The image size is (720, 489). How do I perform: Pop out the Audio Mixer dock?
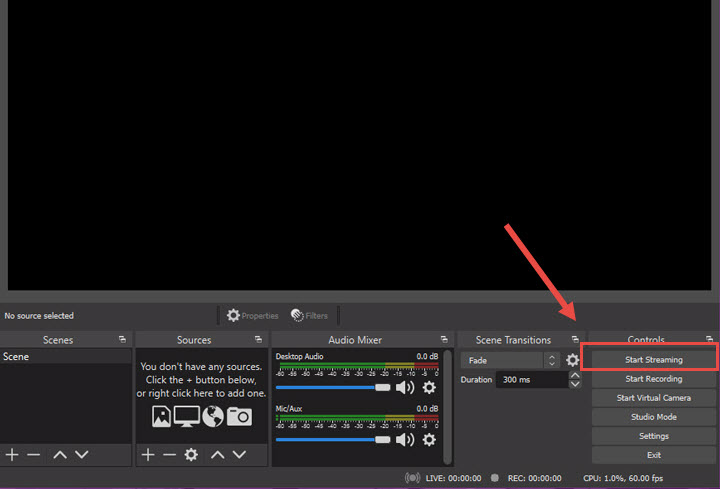pyautogui.click(x=444, y=339)
